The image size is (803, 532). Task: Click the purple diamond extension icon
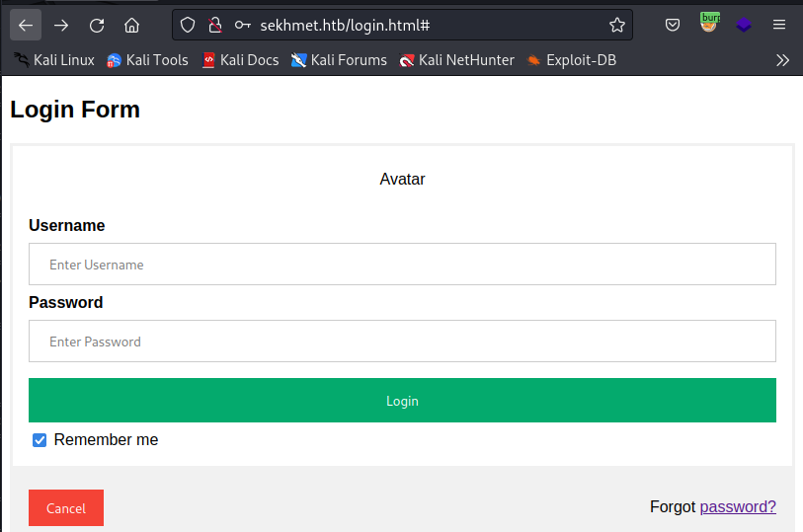coord(744,25)
